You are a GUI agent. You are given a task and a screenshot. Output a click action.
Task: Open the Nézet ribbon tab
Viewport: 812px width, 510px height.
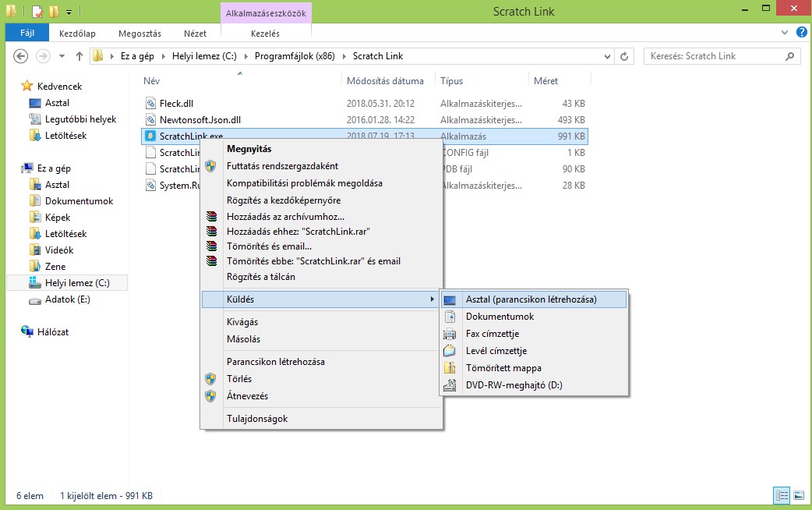(195, 34)
